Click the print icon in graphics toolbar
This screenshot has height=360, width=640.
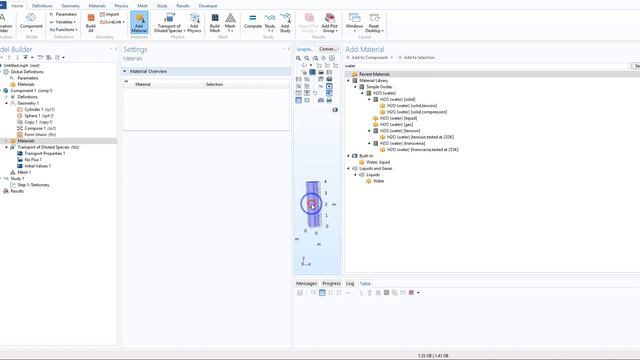(x=329, y=100)
